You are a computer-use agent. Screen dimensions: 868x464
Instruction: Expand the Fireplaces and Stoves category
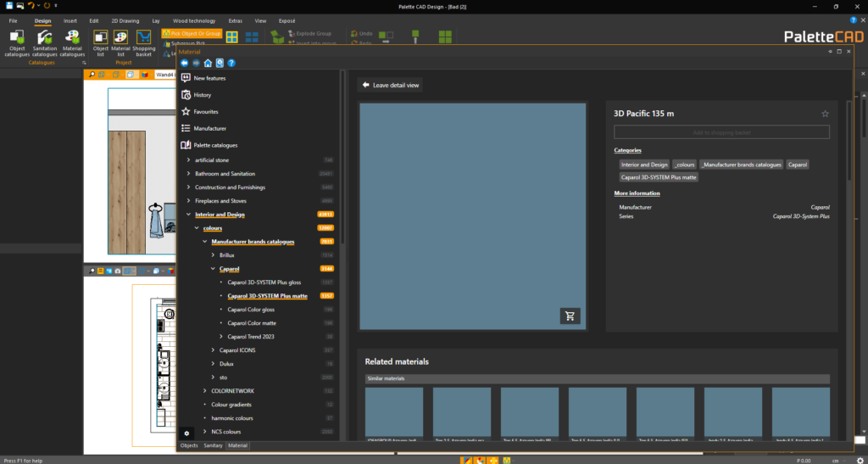188,201
